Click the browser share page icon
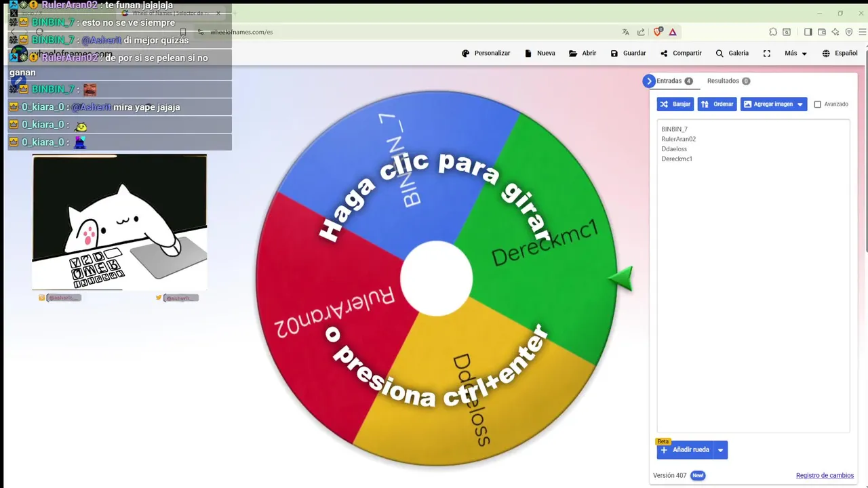Screen dimensions: 868x488 pos(642,32)
